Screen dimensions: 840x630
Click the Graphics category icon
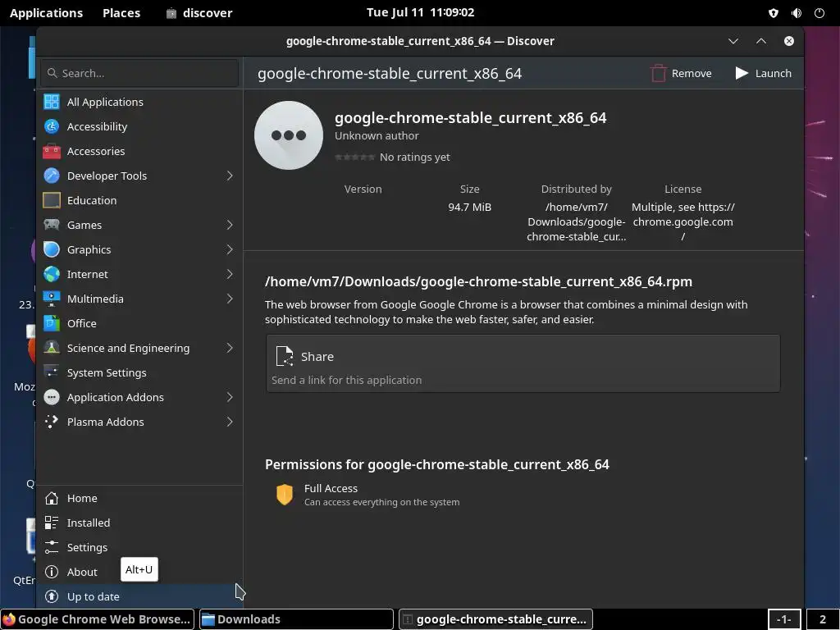tap(52, 249)
